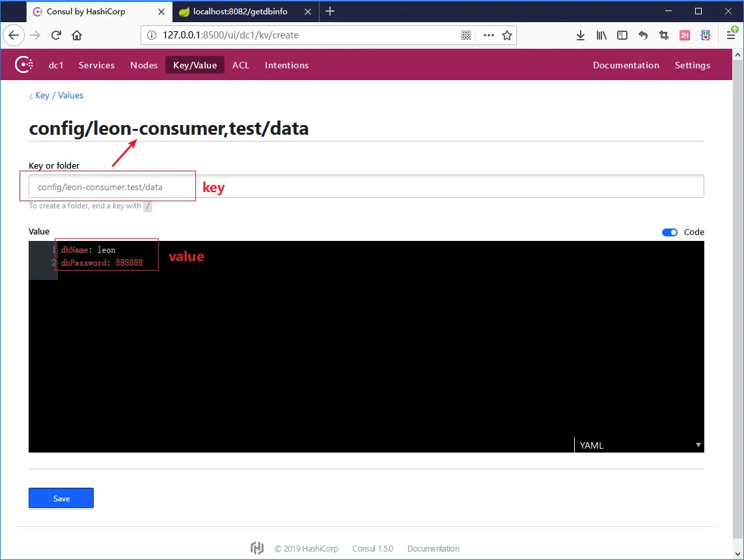Click the red JH extension icon
The image size is (744, 560).
pyautogui.click(x=685, y=35)
